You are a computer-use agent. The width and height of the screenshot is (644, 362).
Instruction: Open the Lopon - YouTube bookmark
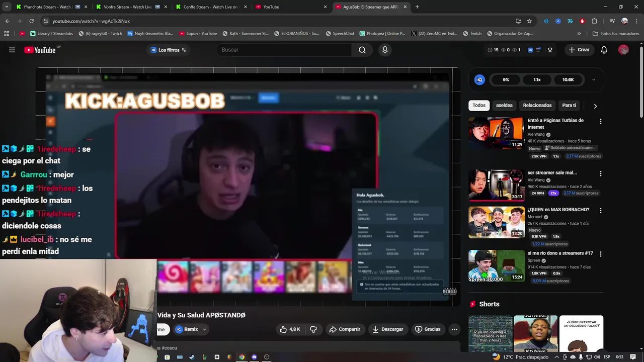coord(198,34)
